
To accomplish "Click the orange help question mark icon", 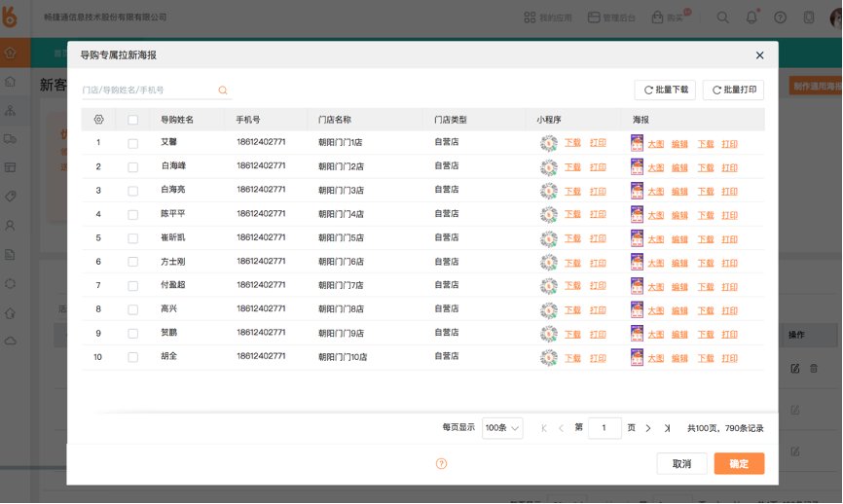I will 441,464.
